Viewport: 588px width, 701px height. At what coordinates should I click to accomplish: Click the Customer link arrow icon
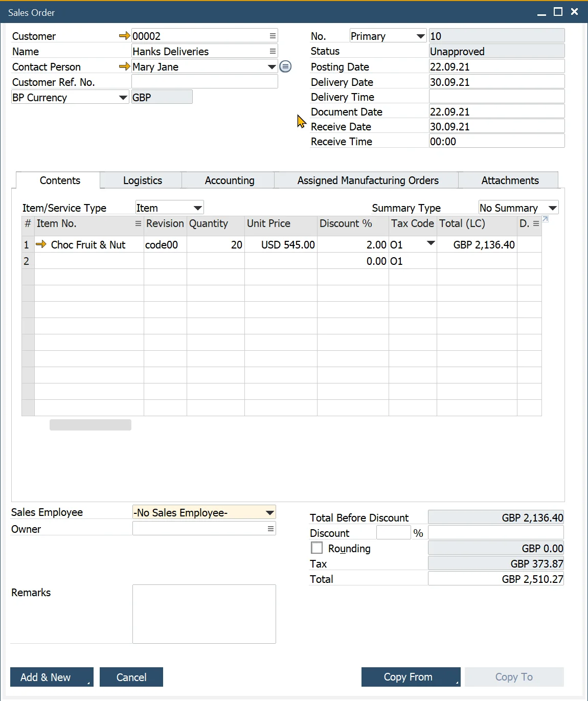point(124,36)
